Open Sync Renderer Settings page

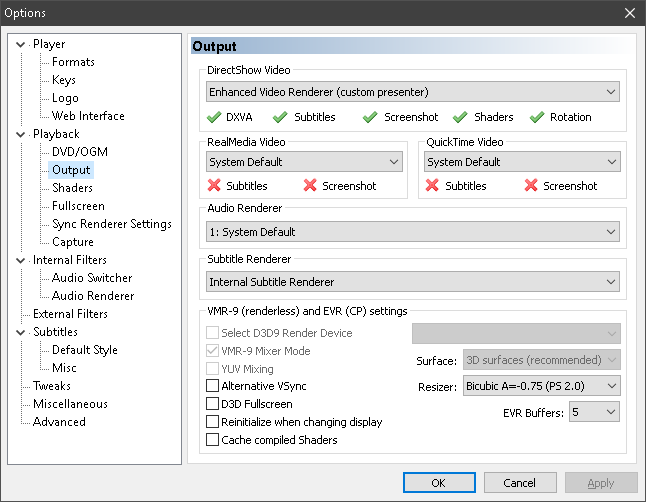click(111, 224)
